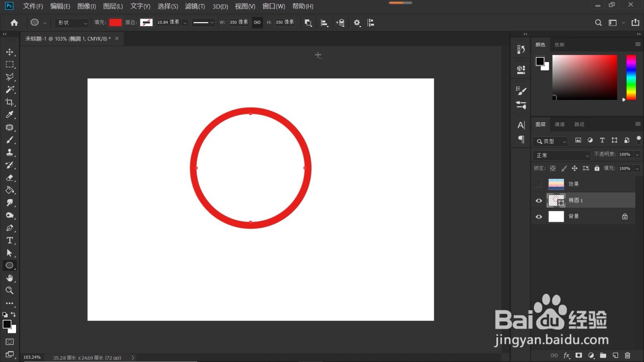Open Path Arrangement options
This screenshot has height=362, width=644.
341,23
